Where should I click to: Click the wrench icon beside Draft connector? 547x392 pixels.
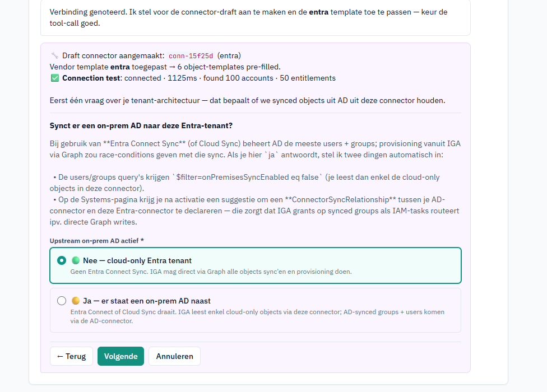click(55, 56)
